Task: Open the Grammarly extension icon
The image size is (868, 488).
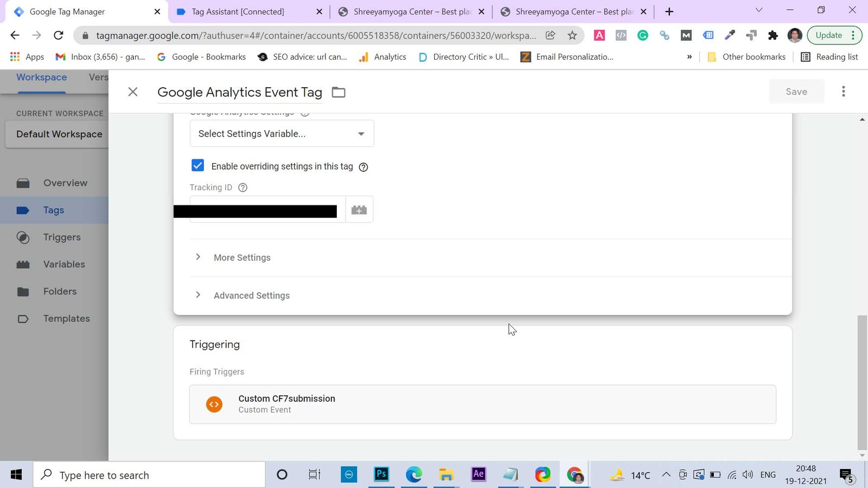Action: (643, 35)
